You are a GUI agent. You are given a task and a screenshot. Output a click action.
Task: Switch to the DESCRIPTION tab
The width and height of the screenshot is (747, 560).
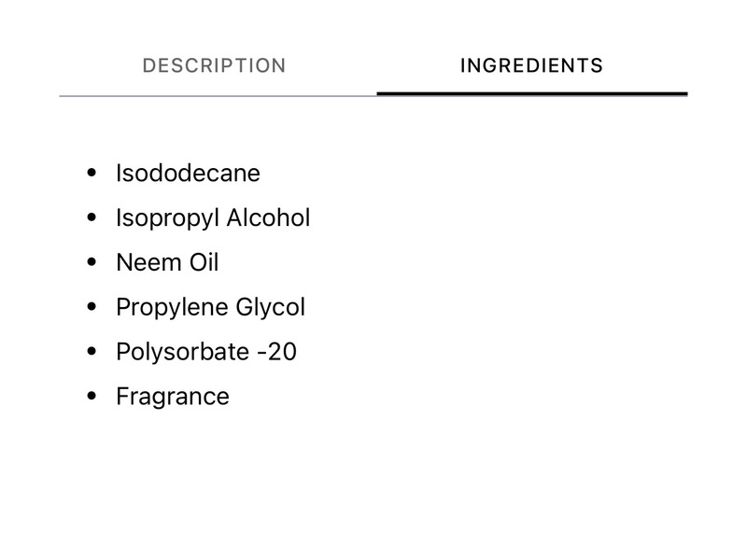pos(214,66)
